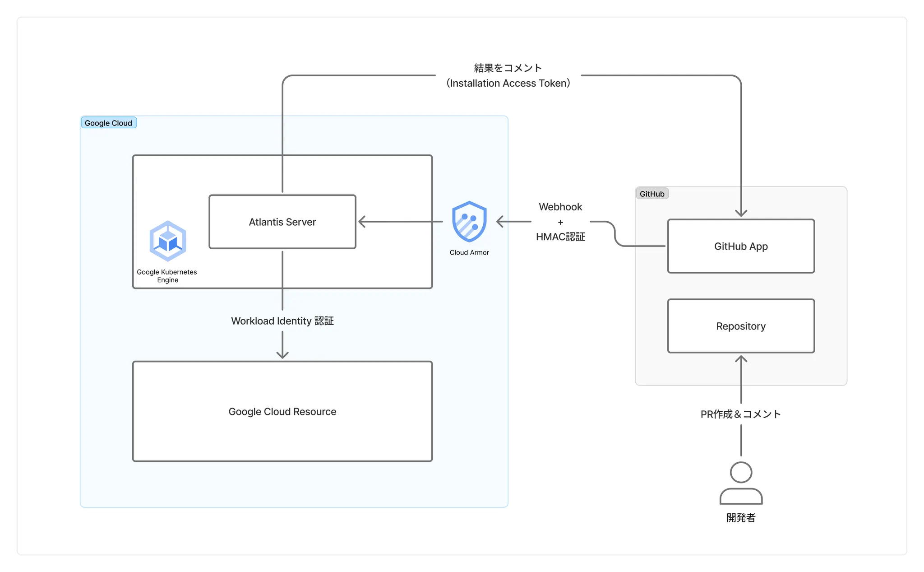Click the Google Kubernetes Engine icon
Image resolution: width=924 pixels, height=572 pixels.
tap(168, 241)
